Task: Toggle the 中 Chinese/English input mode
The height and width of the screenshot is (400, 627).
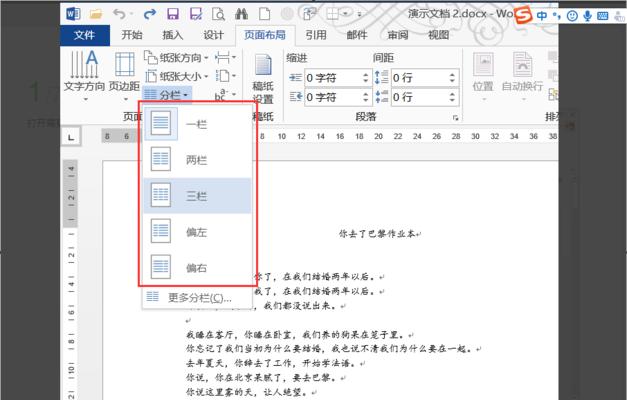Action: point(542,16)
